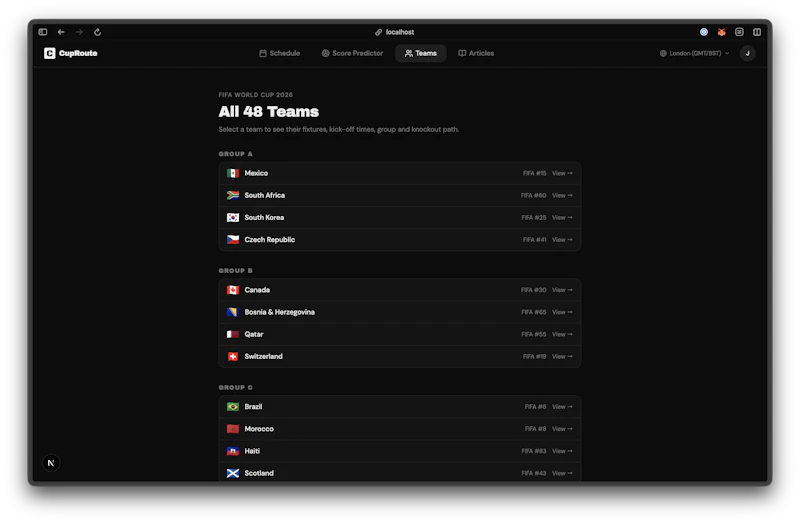
Task: Click the Haiti flag icon
Action: click(x=233, y=451)
